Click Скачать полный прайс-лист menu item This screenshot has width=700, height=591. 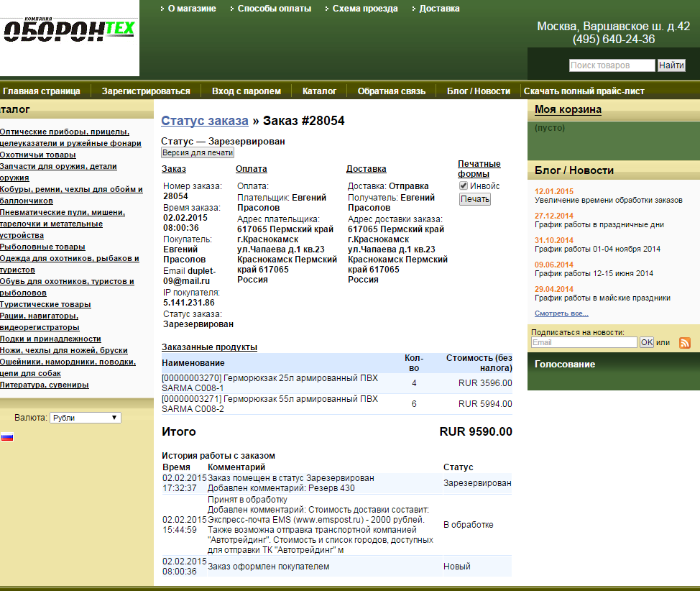(584, 91)
